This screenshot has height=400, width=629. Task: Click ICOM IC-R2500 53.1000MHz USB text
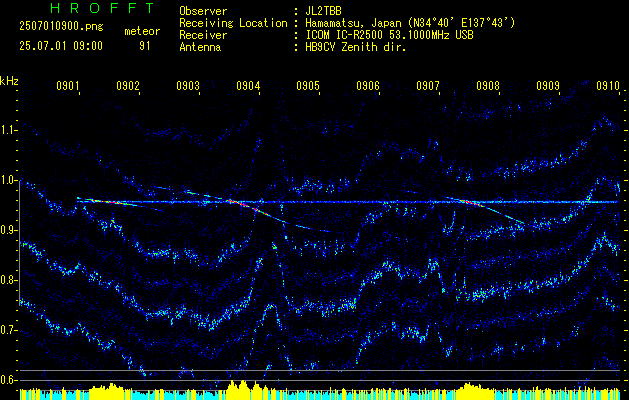(389, 35)
